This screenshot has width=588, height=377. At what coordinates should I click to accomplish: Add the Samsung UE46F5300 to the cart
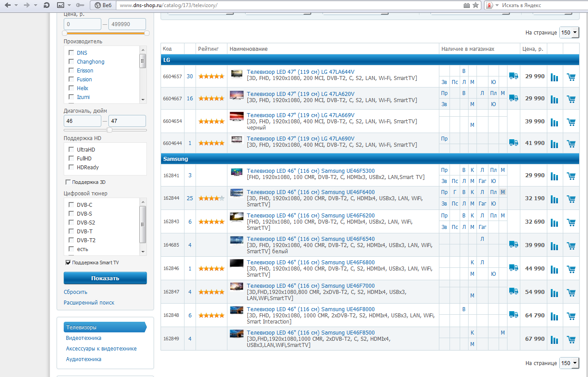point(571,176)
